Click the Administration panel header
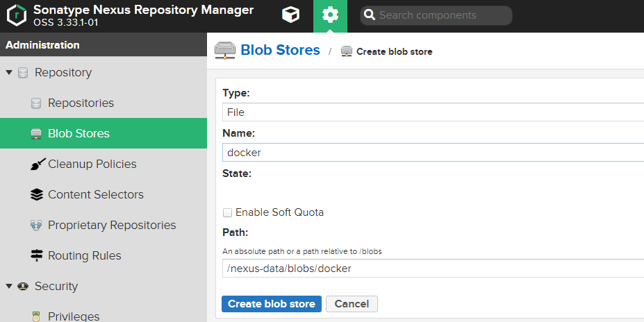This screenshot has height=322, width=644. click(x=104, y=44)
